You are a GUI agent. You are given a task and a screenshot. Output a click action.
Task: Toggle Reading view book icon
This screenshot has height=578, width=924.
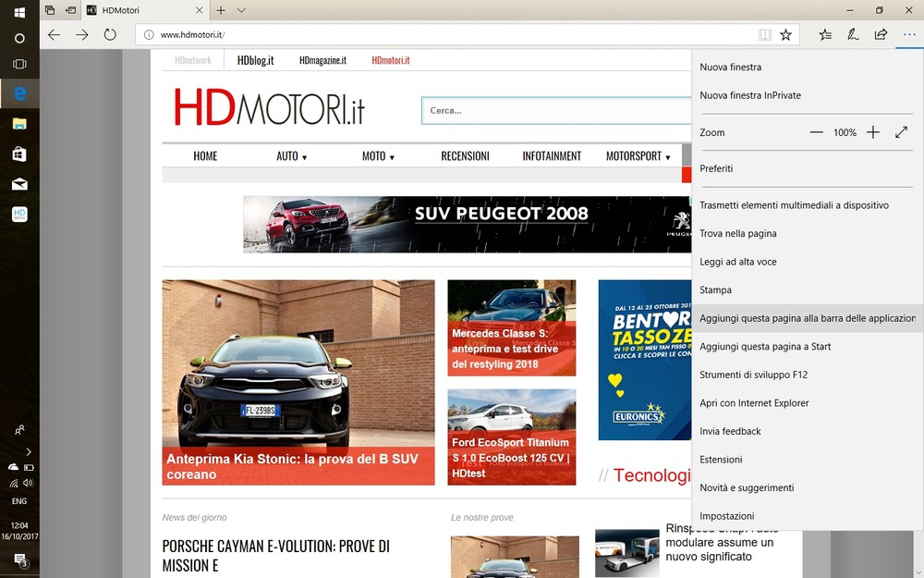tap(764, 35)
